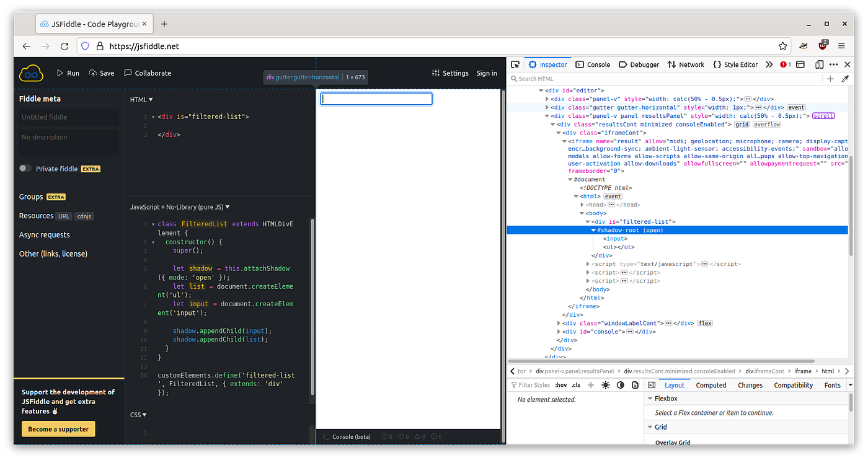Toggle Responsive Design Mode icon
The image size is (868, 460).
click(820, 64)
